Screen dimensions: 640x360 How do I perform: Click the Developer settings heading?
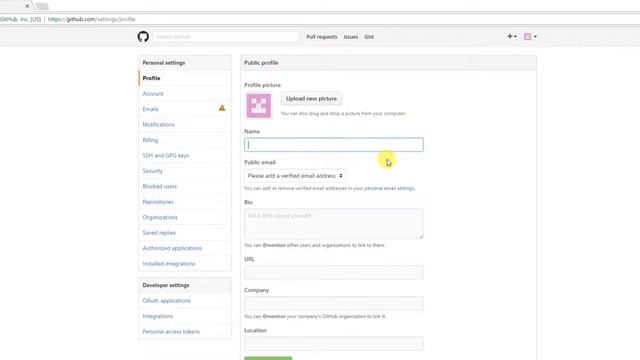click(x=166, y=285)
